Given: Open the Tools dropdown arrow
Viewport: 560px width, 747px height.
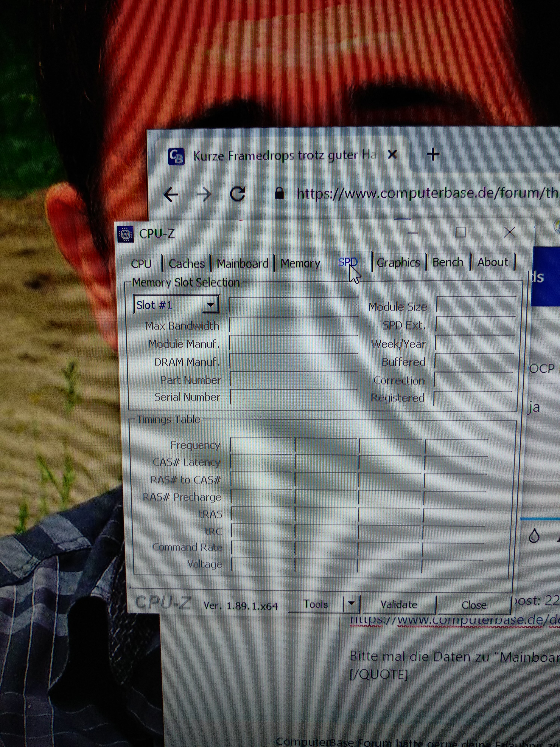Looking at the screenshot, I should tap(351, 604).
